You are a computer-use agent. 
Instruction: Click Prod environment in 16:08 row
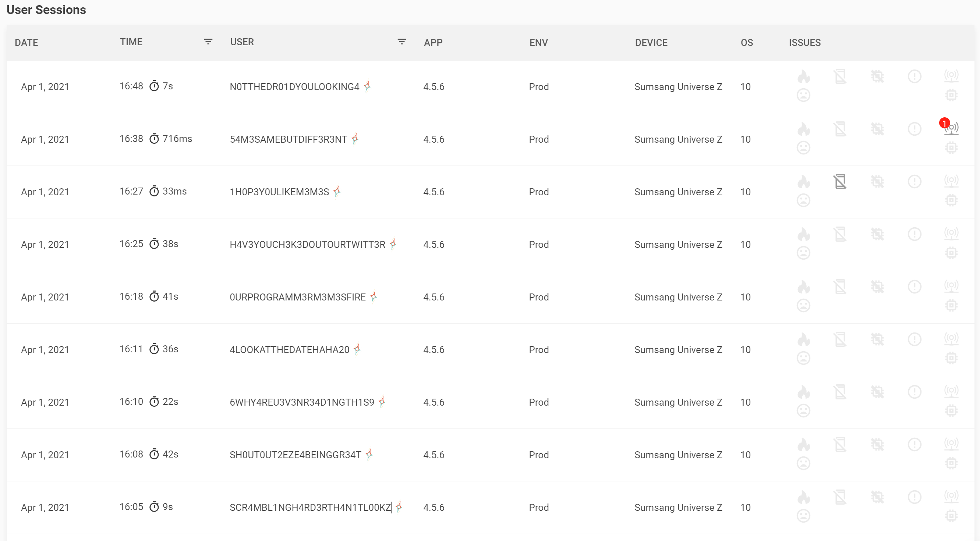pyautogui.click(x=539, y=454)
